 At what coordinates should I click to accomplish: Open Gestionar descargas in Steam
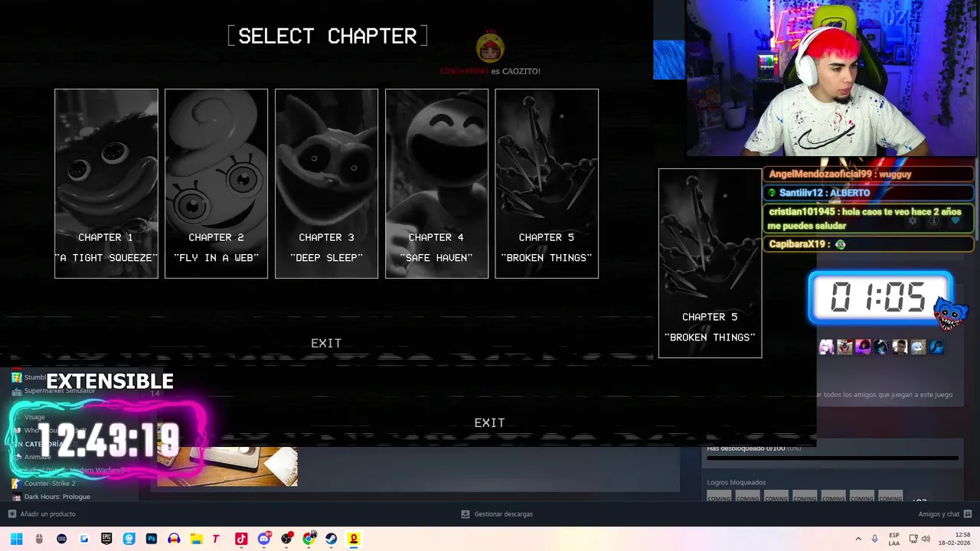coord(503,514)
